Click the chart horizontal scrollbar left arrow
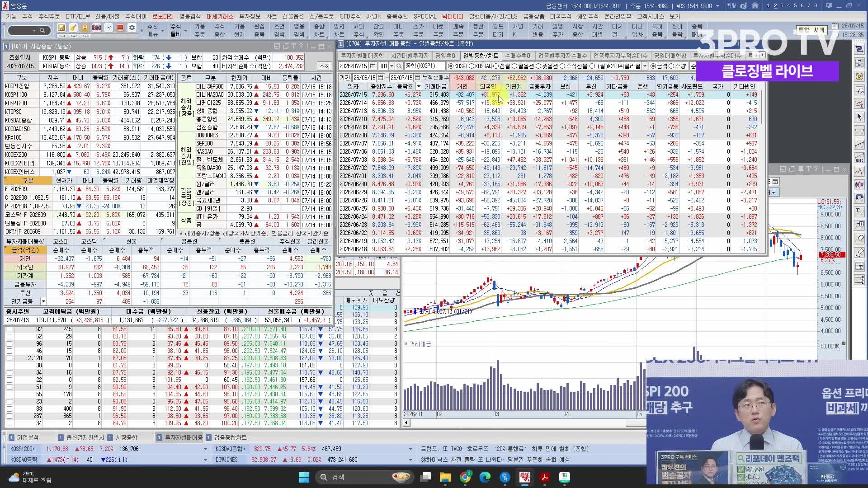Screen dimensions: 868x488 [406, 423]
